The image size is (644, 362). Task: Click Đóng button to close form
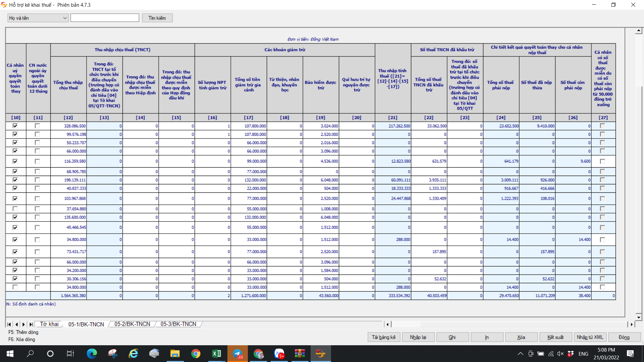coord(624,337)
